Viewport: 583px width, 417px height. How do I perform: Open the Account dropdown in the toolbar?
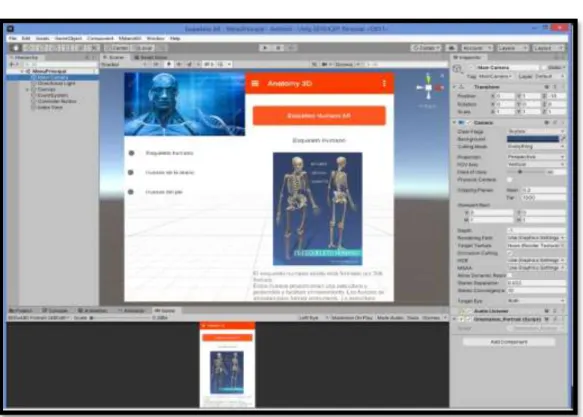click(x=477, y=48)
